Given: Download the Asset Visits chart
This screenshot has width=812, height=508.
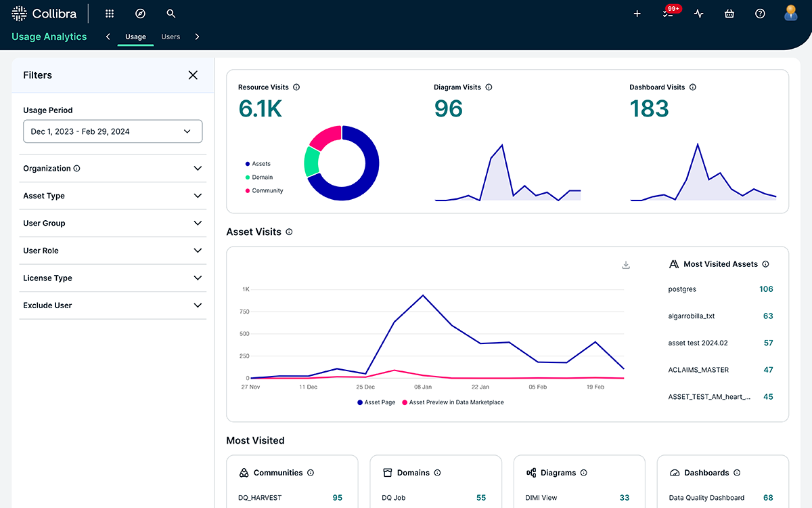Looking at the screenshot, I should [626, 265].
